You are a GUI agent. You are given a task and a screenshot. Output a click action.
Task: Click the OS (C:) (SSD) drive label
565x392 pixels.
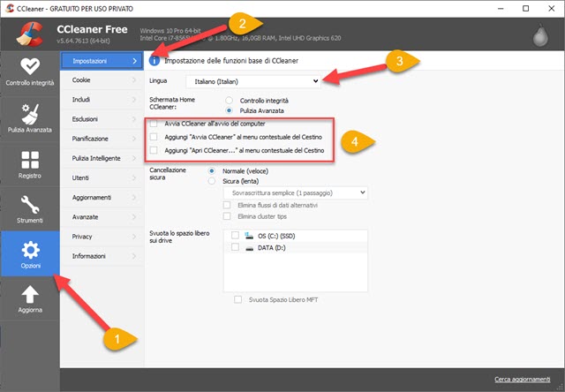point(276,236)
